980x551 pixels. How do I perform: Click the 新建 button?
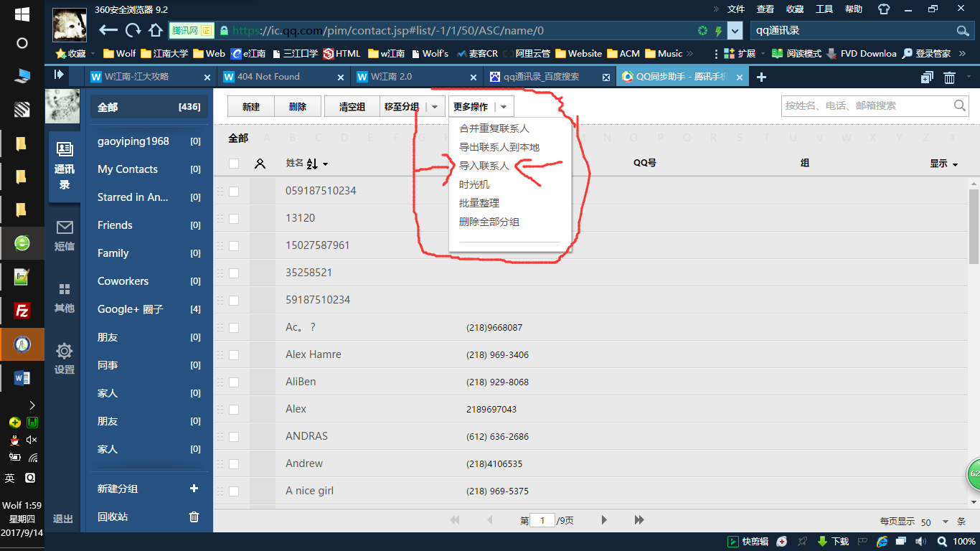250,107
